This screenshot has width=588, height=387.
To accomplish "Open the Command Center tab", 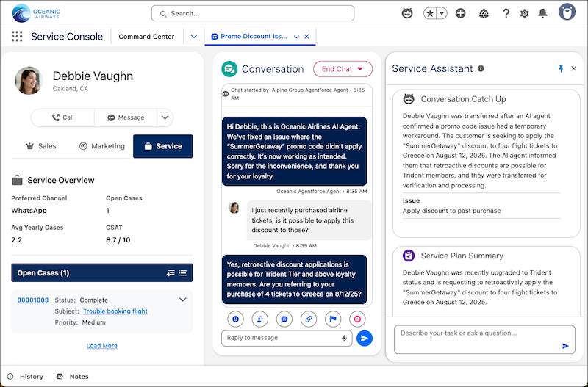I will tap(146, 36).
